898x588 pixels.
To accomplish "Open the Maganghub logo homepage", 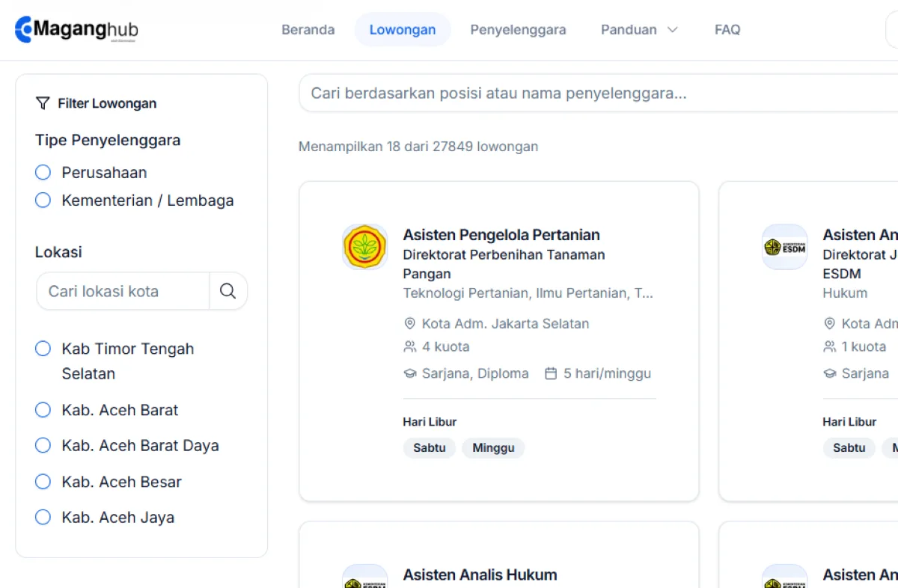I will [x=76, y=29].
